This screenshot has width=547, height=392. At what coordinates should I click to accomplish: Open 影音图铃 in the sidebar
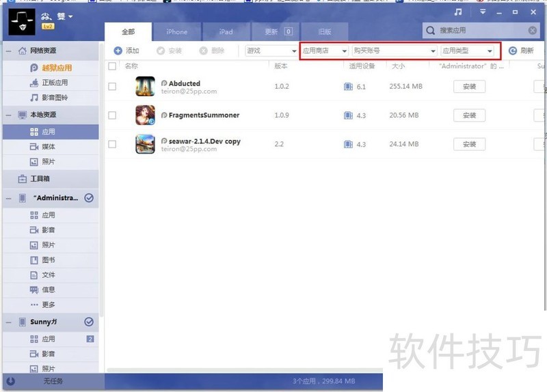55,98
